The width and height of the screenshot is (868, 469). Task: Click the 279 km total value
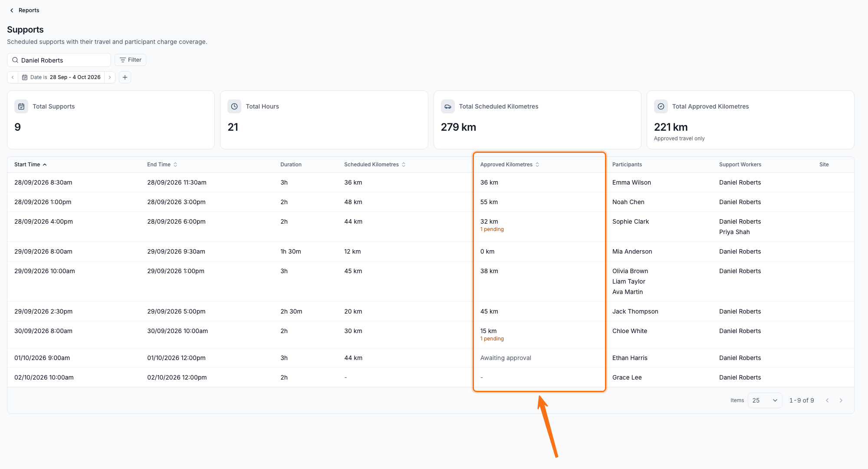(x=458, y=127)
